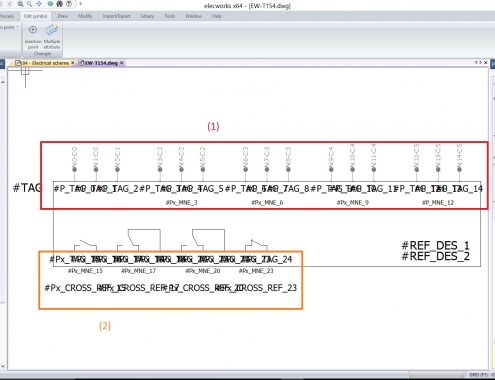Image resolution: width=495 pixels, height=380 pixels.
Task: Close the EW-T154.dwg document tab
Action: click(122, 63)
